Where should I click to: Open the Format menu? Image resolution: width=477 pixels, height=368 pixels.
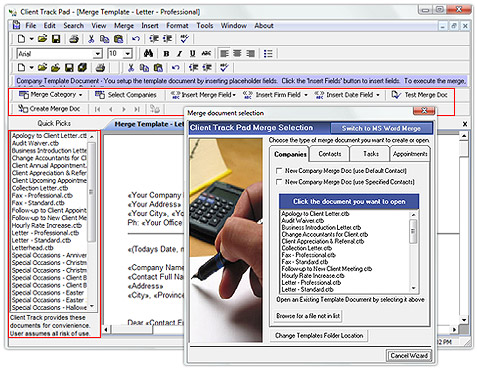click(x=177, y=26)
